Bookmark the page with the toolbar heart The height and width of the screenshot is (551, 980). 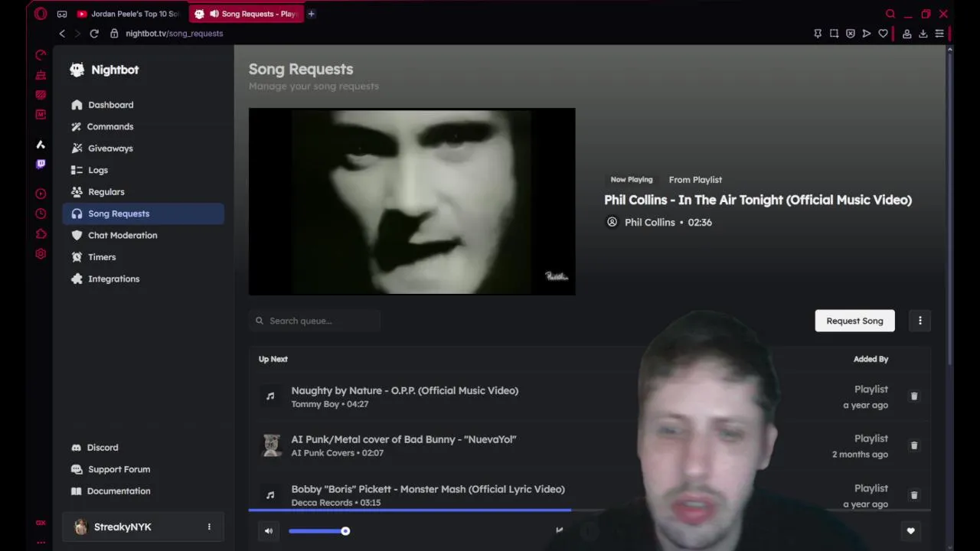point(883,34)
